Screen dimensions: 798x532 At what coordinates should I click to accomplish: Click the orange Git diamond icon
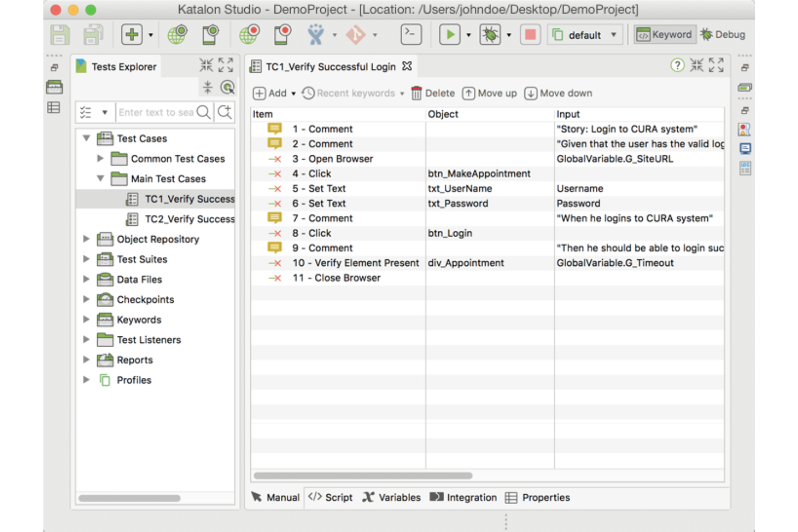[355, 34]
